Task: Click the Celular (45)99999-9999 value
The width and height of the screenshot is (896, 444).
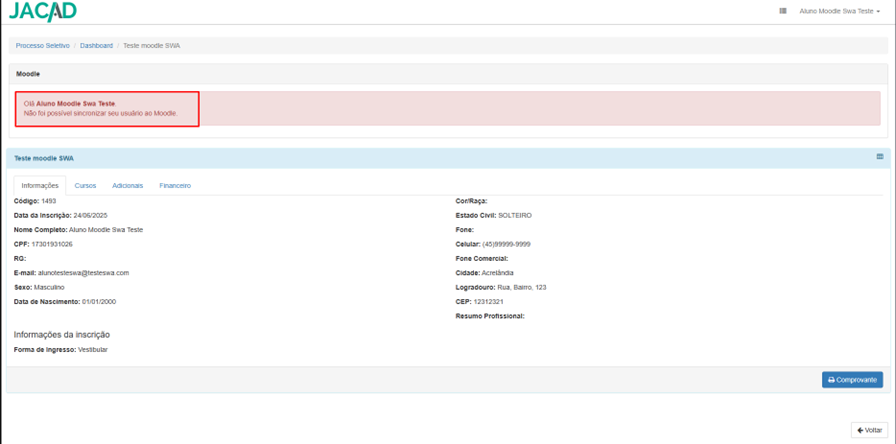Action: click(x=506, y=244)
